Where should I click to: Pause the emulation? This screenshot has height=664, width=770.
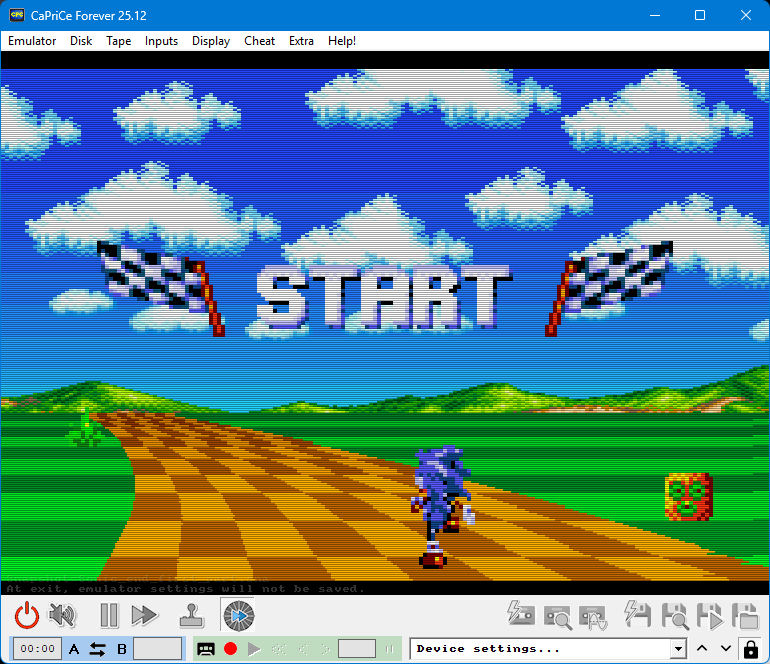[109, 615]
